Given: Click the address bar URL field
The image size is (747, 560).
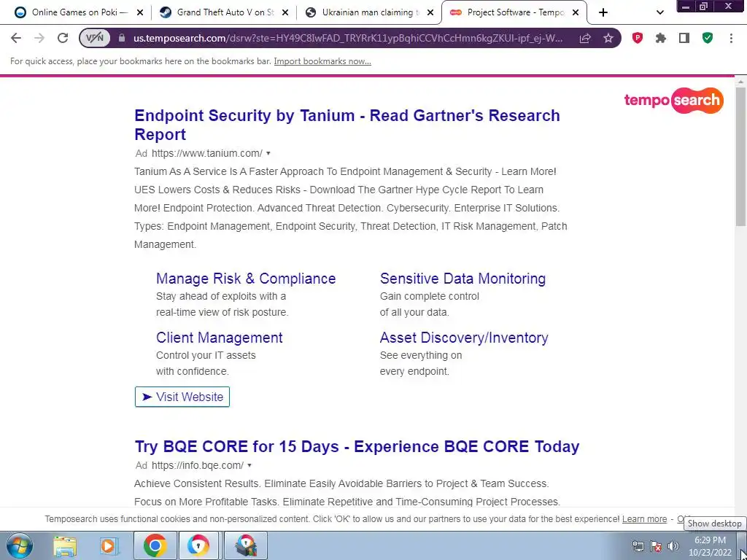Looking at the screenshot, I should pos(348,38).
